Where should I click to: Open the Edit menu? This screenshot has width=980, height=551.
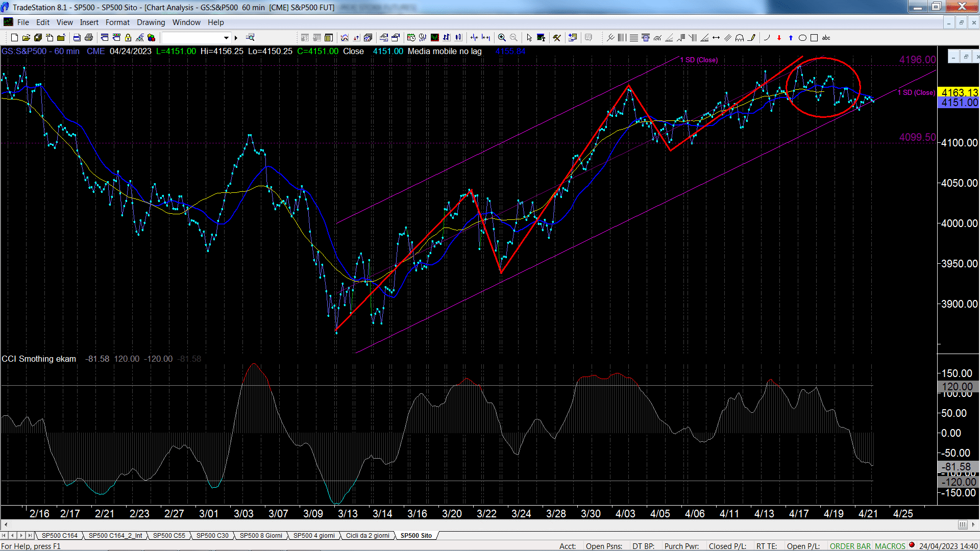(43, 22)
